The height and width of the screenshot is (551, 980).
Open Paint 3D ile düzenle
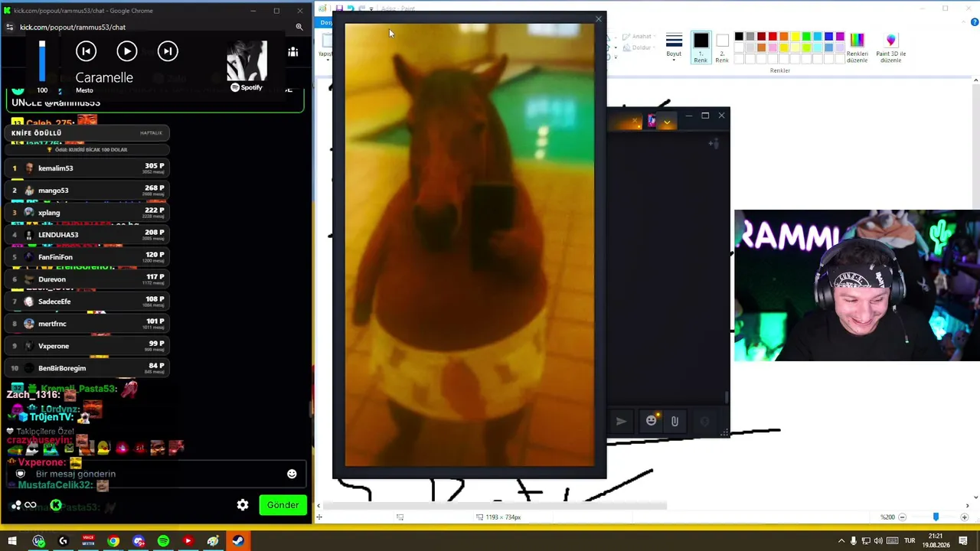click(890, 47)
